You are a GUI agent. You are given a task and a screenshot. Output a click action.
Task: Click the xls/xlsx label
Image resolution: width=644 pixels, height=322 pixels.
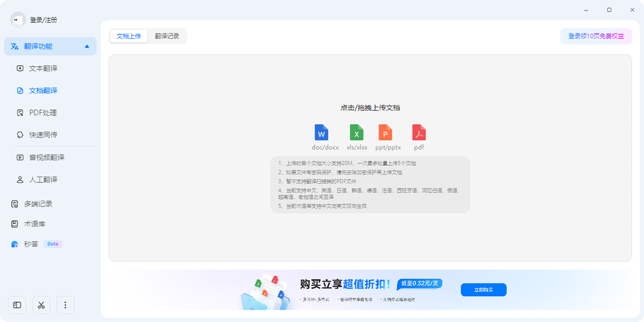tap(357, 148)
